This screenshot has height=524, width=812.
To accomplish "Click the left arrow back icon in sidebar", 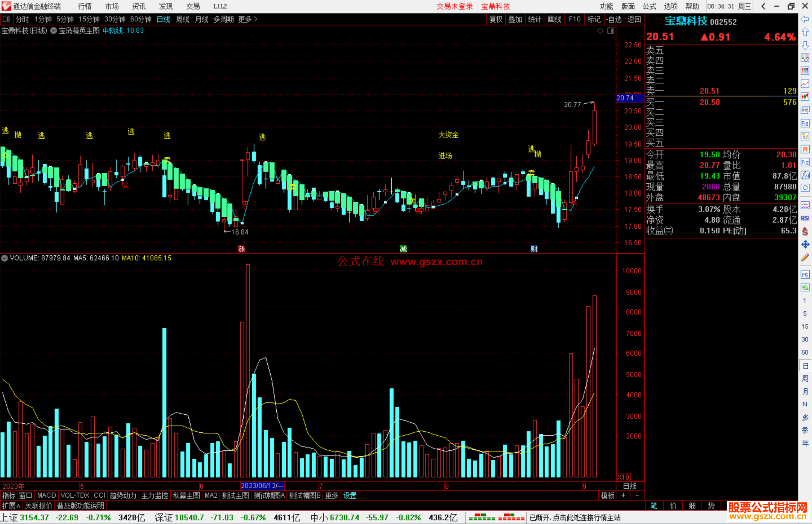I will coord(805,19).
